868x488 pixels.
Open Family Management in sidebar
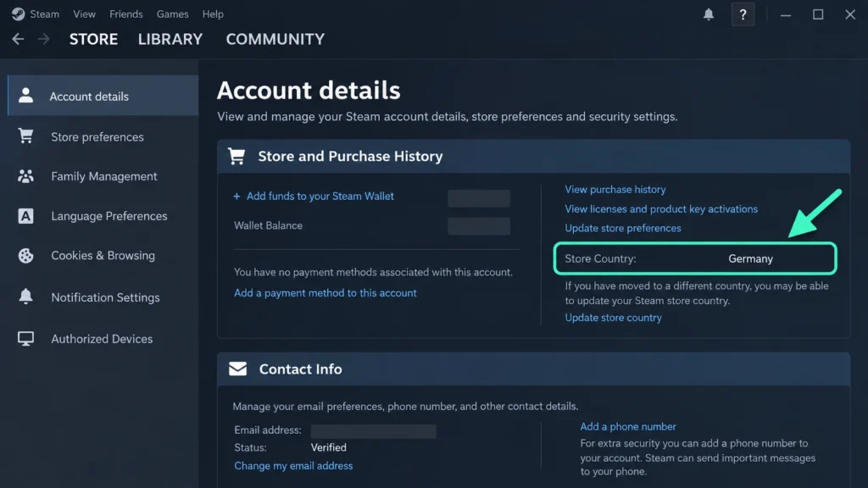coord(103,176)
